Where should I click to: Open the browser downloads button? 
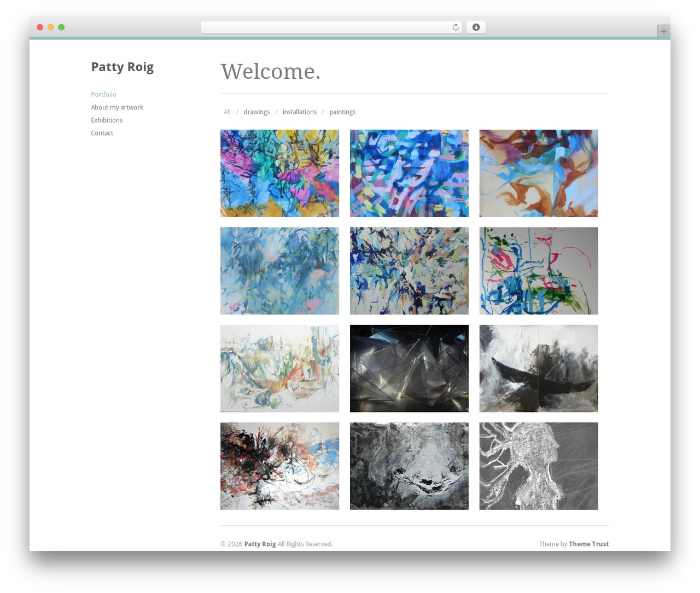pyautogui.click(x=476, y=27)
